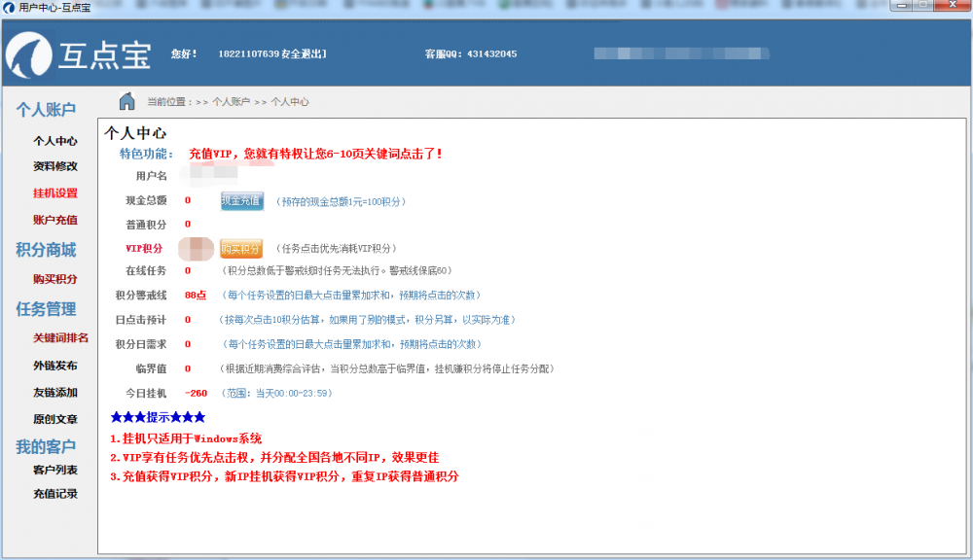Open 账户充值 in the sidebar
The width and height of the screenshot is (973, 560).
[x=55, y=220]
